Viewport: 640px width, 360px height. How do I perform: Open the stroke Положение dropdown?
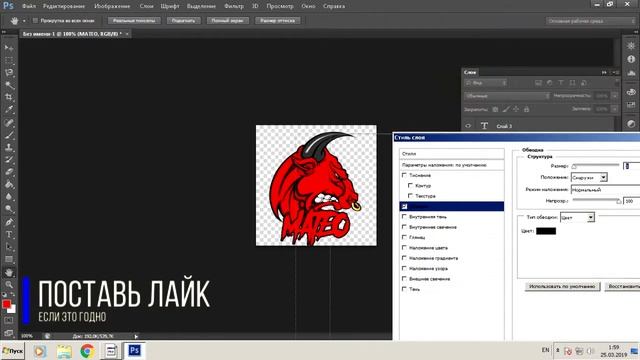589,178
